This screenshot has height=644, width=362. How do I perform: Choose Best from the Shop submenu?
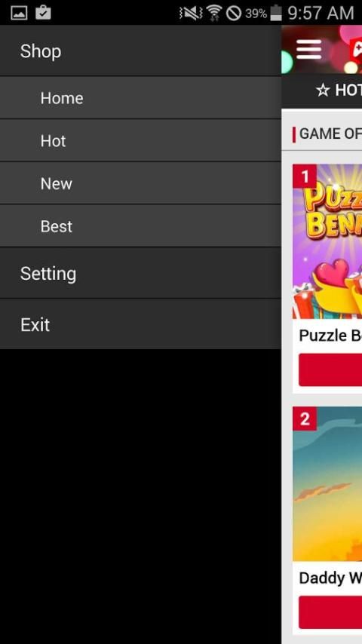click(x=140, y=226)
